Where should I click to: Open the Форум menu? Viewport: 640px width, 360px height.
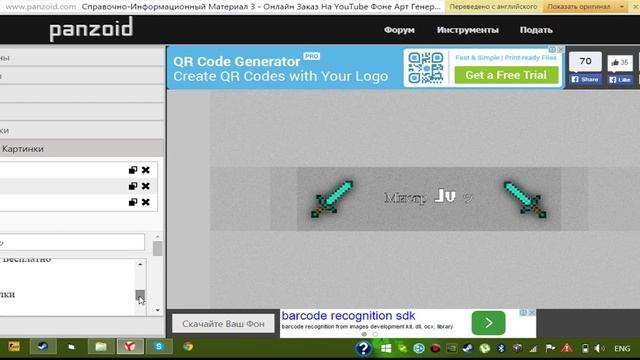(x=399, y=30)
